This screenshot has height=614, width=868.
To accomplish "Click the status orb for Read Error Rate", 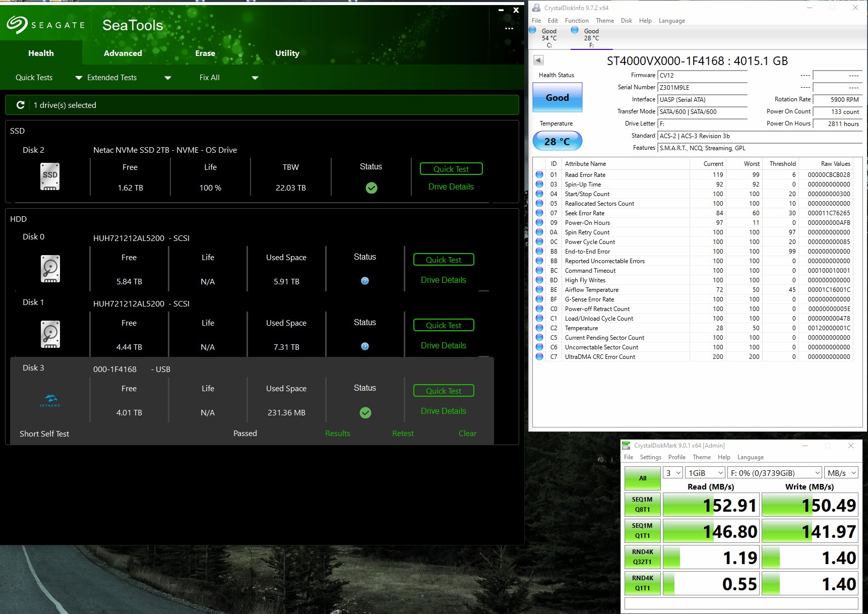I will [539, 174].
